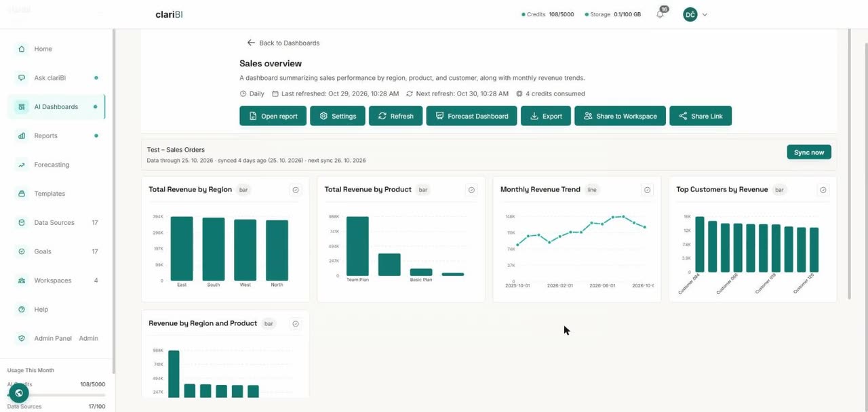This screenshot has width=868, height=412.
Task: Click the sidebar vertical scrollbar
Action: [x=114, y=201]
